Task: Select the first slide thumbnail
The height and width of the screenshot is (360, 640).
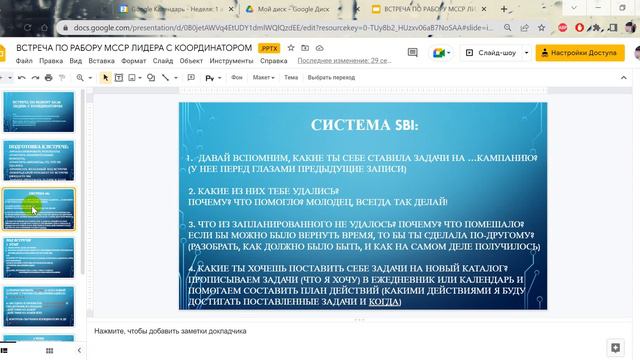Action: pyautogui.click(x=39, y=112)
